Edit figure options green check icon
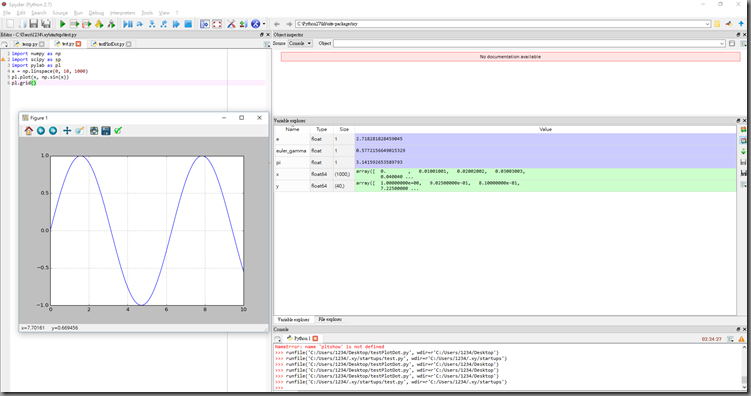The height and width of the screenshot is (396, 751). (x=118, y=131)
